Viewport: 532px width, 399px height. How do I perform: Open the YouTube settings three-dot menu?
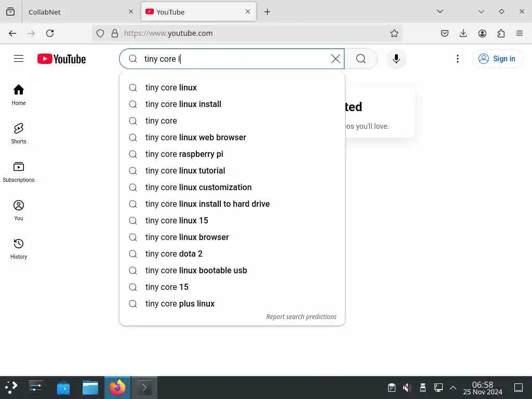(x=457, y=59)
